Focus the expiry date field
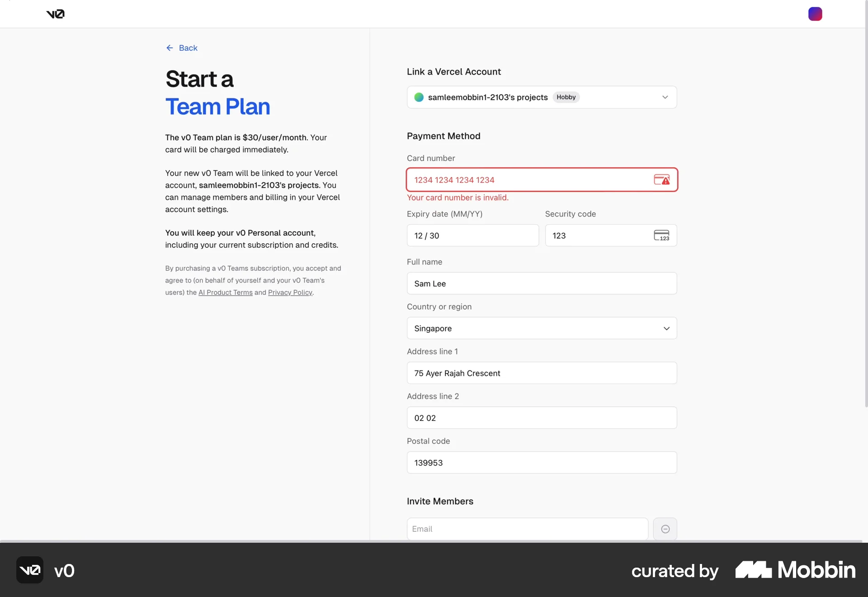 click(472, 236)
